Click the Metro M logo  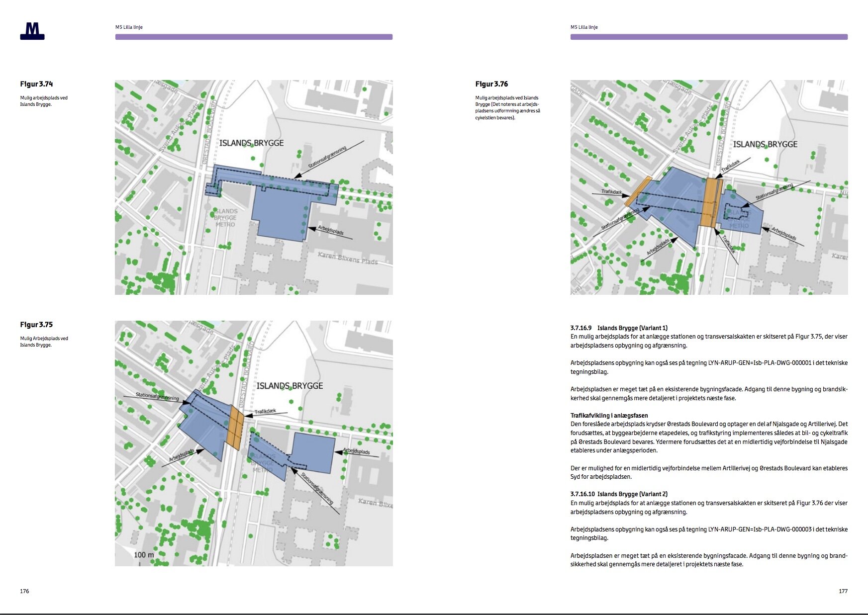(x=32, y=31)
